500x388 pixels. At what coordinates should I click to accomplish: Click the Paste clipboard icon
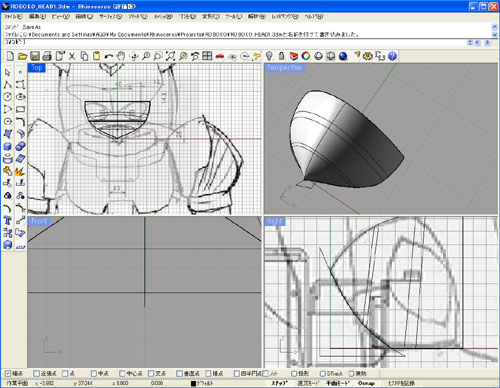[96, 56]
